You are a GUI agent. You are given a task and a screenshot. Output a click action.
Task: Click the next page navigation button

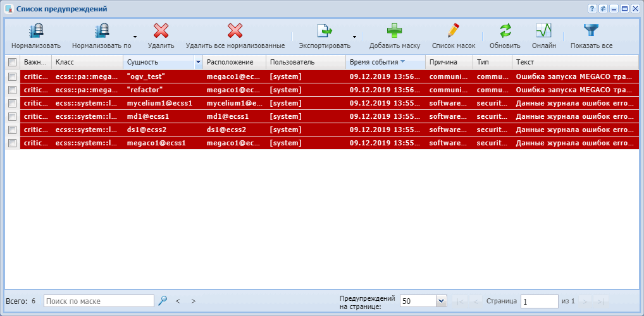click(x=585, y=301)
